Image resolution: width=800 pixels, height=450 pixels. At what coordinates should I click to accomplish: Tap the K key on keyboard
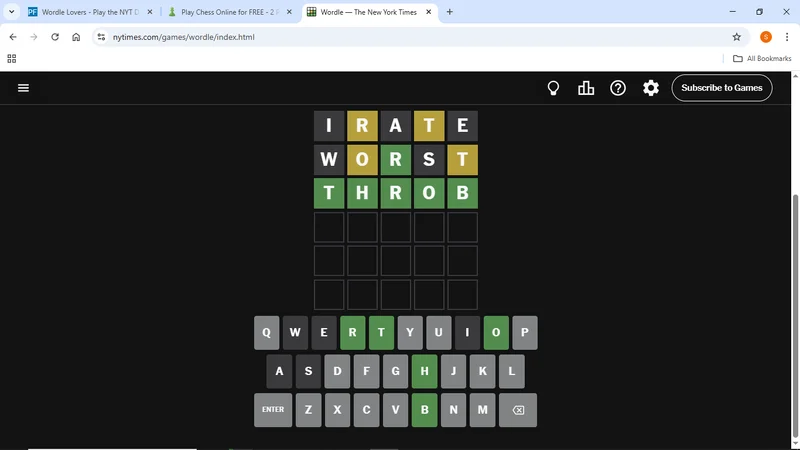pos(483,371)
